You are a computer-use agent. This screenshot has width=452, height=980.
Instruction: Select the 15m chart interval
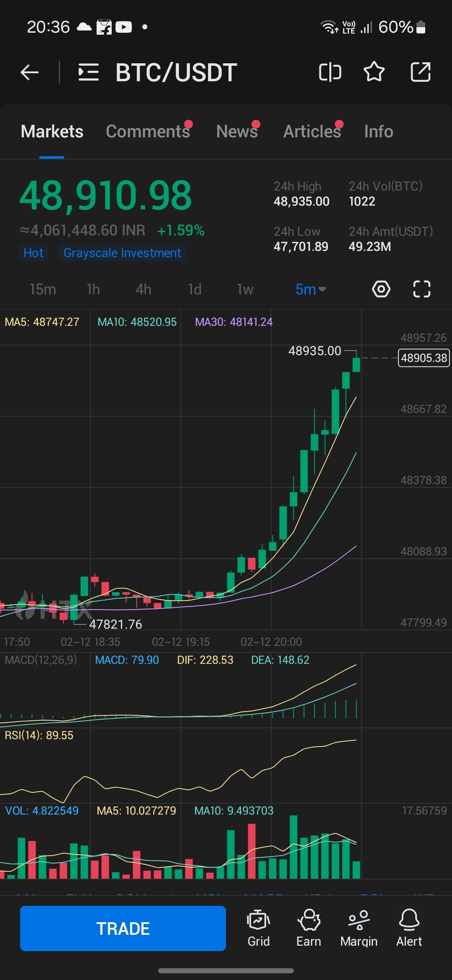coord(43,289)
